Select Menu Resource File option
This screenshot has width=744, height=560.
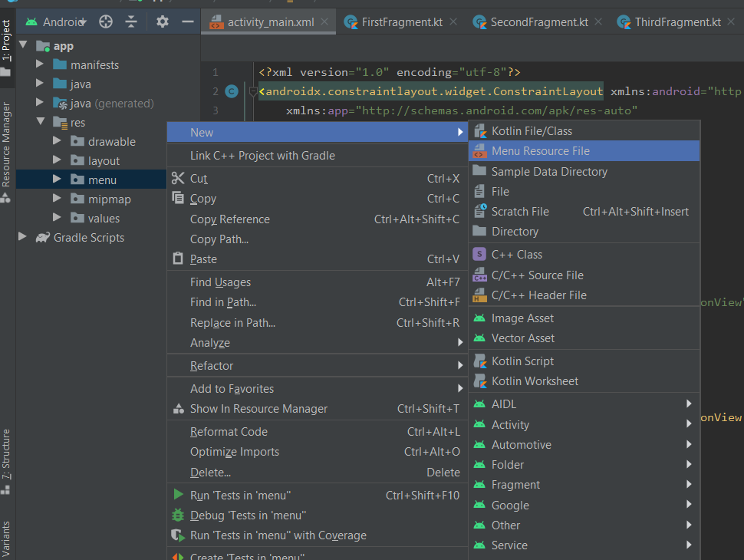pos(540,151)
